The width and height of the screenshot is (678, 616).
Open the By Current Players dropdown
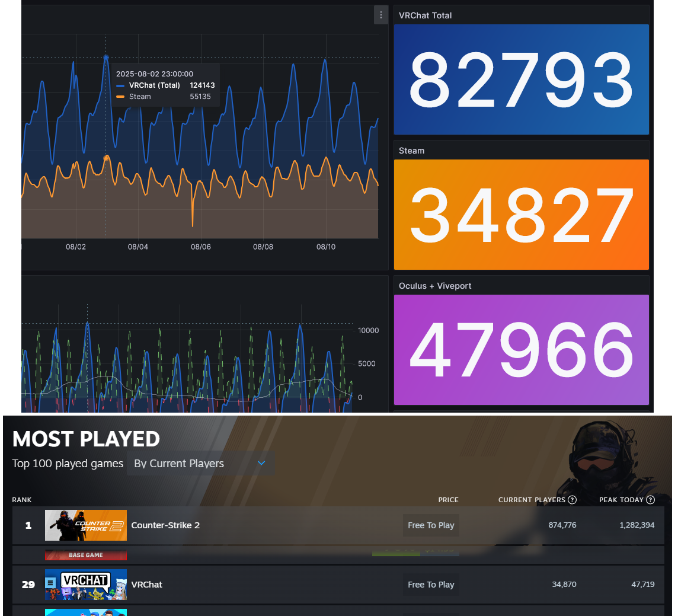(201, 463)
